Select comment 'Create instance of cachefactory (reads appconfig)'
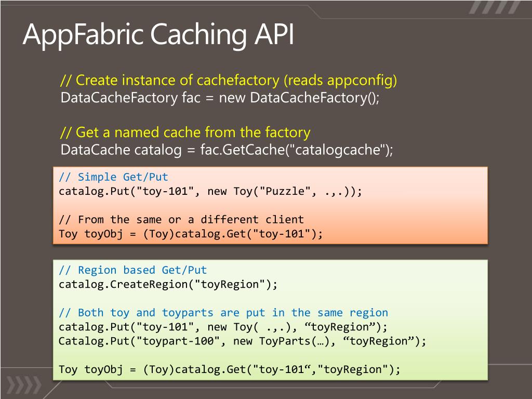Screen dimensions: 532x399 pos(229,81)
